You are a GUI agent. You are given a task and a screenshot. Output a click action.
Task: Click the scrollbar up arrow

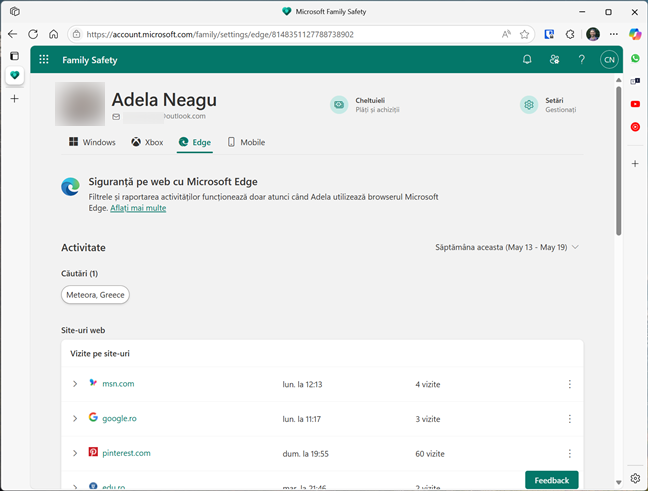tap(619, 80)
